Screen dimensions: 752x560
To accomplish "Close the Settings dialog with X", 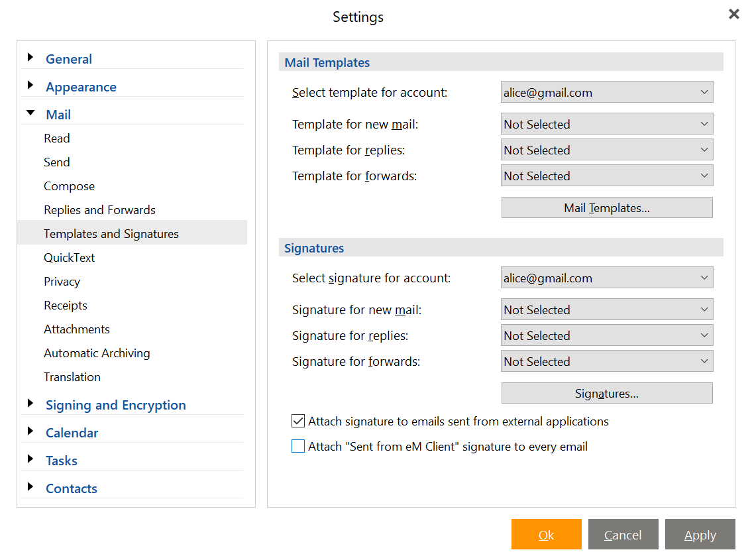I will point(733,14).
